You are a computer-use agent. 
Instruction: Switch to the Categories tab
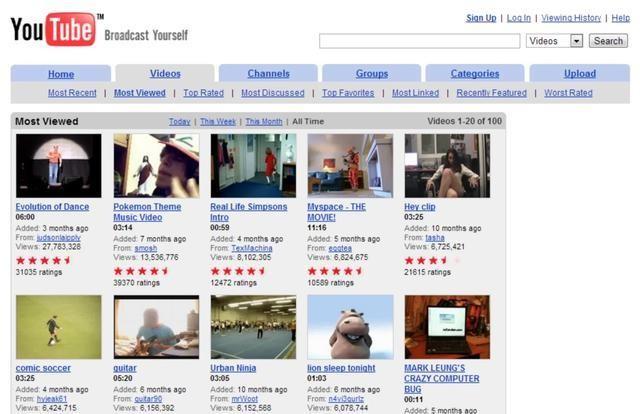coord(475,73)
